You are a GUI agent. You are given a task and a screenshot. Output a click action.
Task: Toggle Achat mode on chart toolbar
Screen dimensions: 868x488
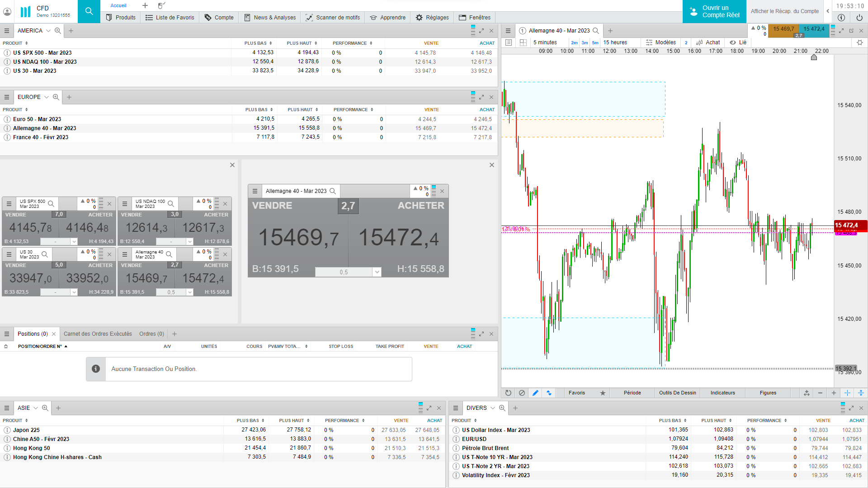coord(708,42)
